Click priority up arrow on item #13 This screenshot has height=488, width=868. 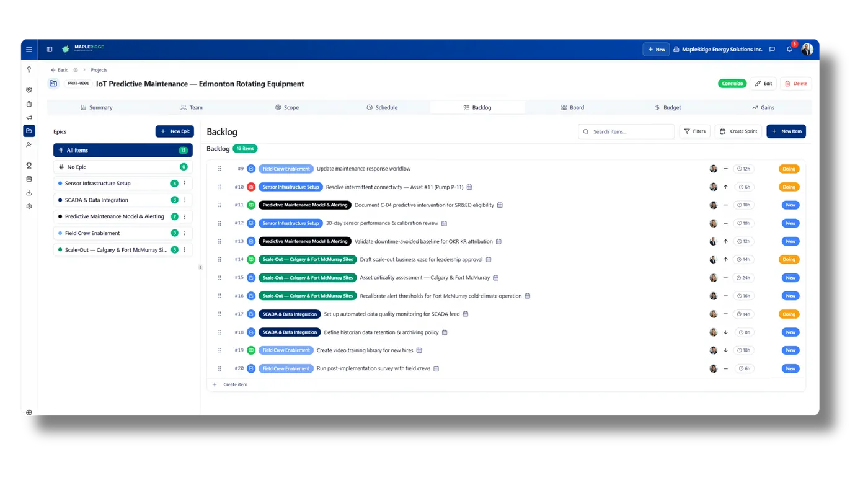point(725,241)
